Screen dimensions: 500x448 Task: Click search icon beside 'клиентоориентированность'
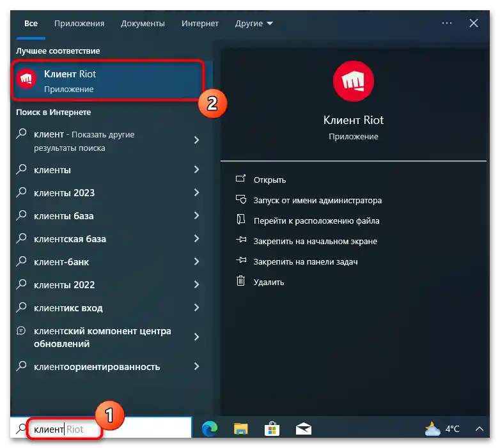click(x=21, y=366)
